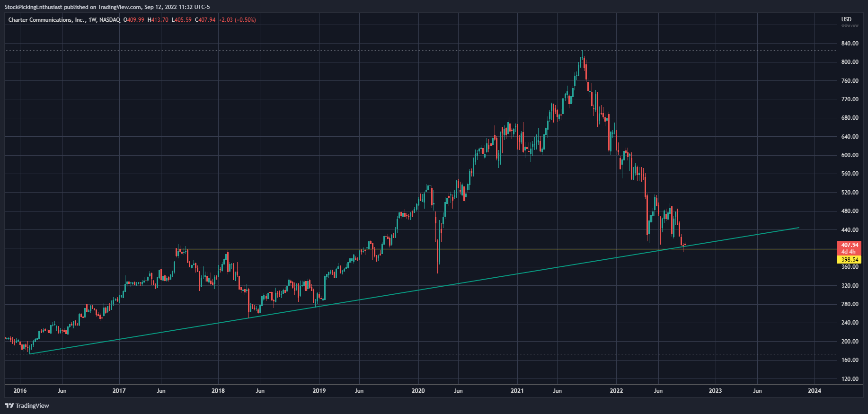Click the 2019 label on time axis
This screenshot has height=414, width=868.
[319, 391]
